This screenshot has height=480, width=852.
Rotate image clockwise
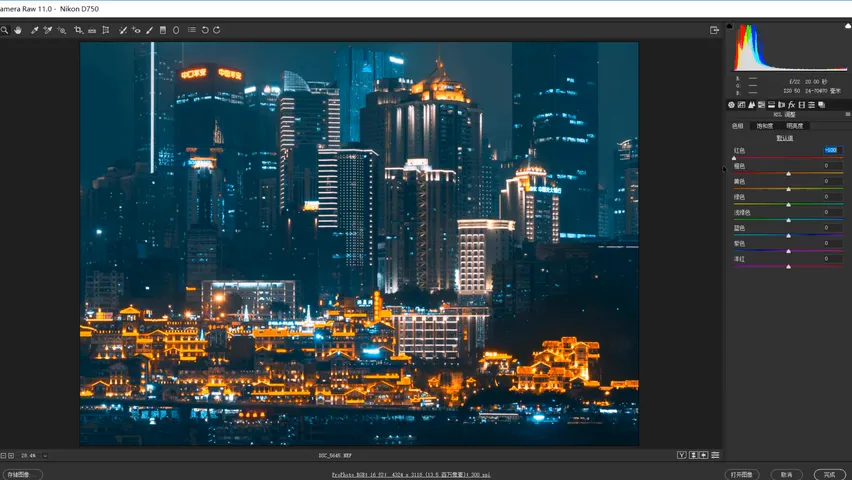217,30
